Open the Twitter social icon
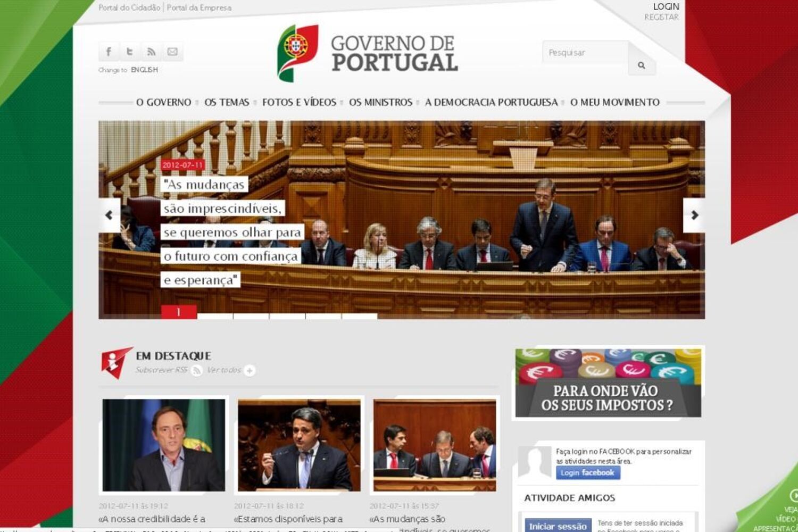The width and height of the screenshot is (798, 532). 130,52
